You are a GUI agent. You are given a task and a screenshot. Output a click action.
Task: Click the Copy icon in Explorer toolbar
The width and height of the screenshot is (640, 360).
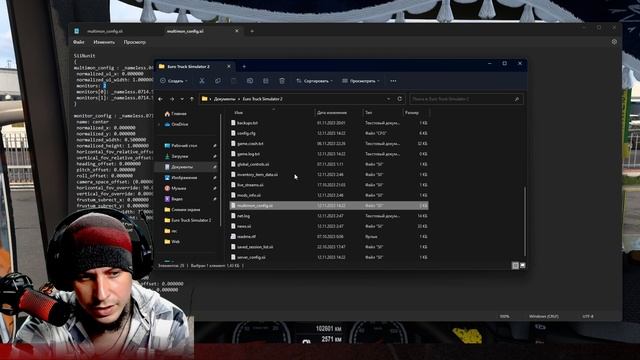218,81
